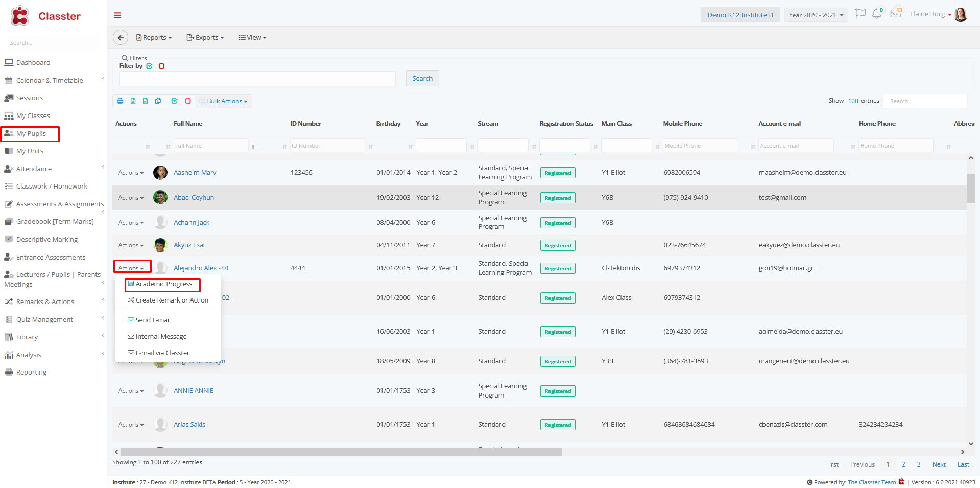The image size is (980, 488).
Task: Click Aasheim Mary's photo thumbnail
Action: click(x=160, y=173)
